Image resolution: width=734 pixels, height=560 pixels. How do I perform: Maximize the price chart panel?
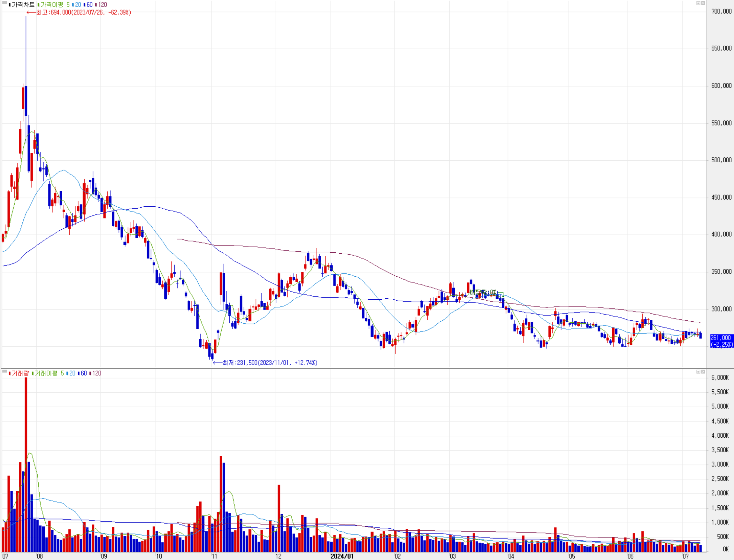click(x=698, y=3)
